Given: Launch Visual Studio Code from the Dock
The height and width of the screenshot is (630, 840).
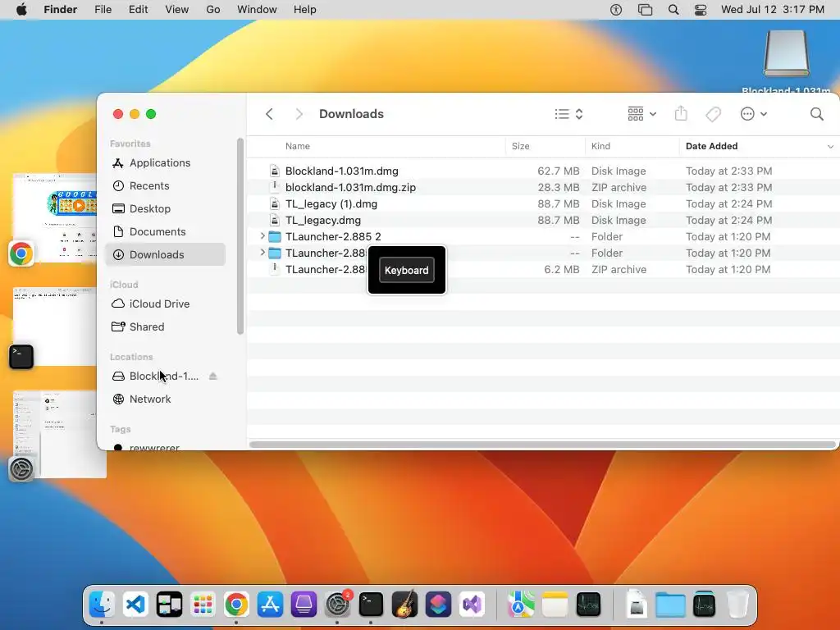Looking at the screenshot, I should click(135, 605).
